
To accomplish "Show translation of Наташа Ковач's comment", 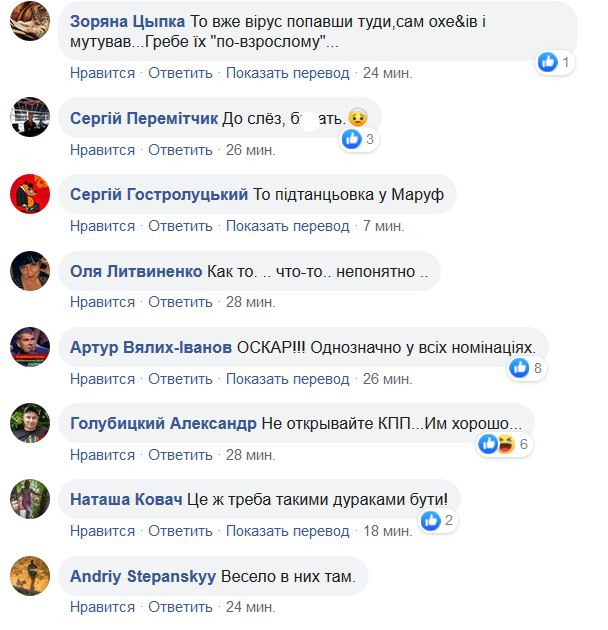I will (x=287, y=531).
